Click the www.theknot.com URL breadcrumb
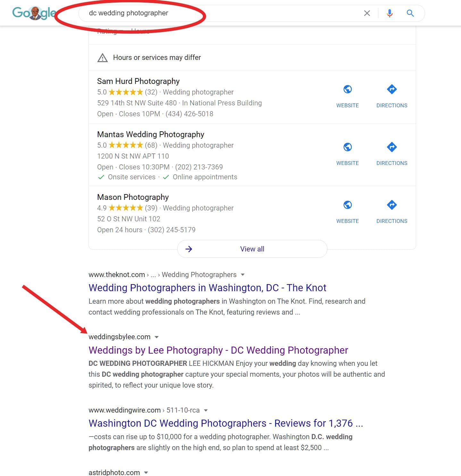The width and height of the screenshot is (461, 476). (163, 275)
